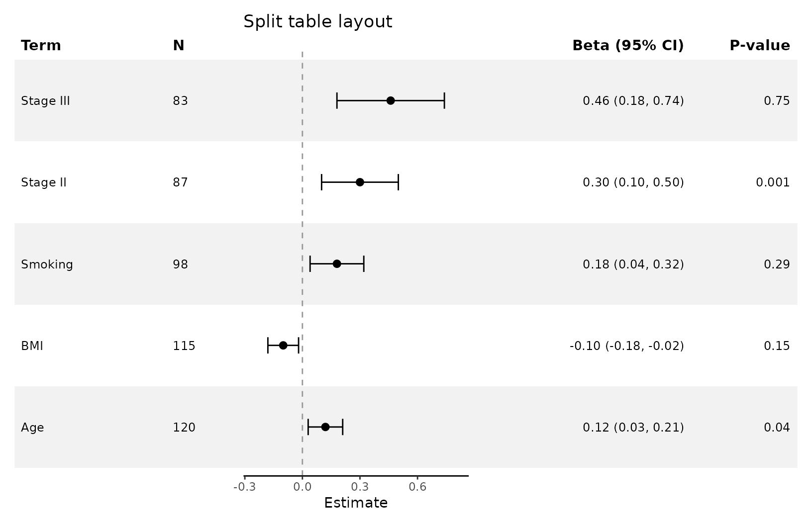
Task: Click the "Term" column header
Action: click(41, 46)
